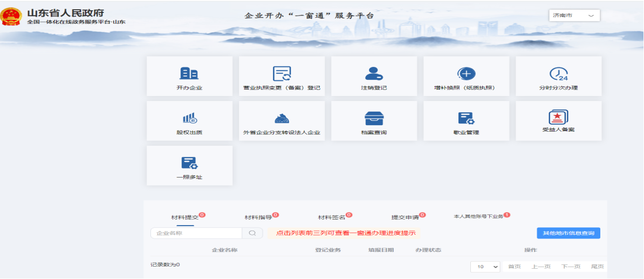Open the 开办企业 building icon
The width and height of the screenshot is (644, 279).
189,73
